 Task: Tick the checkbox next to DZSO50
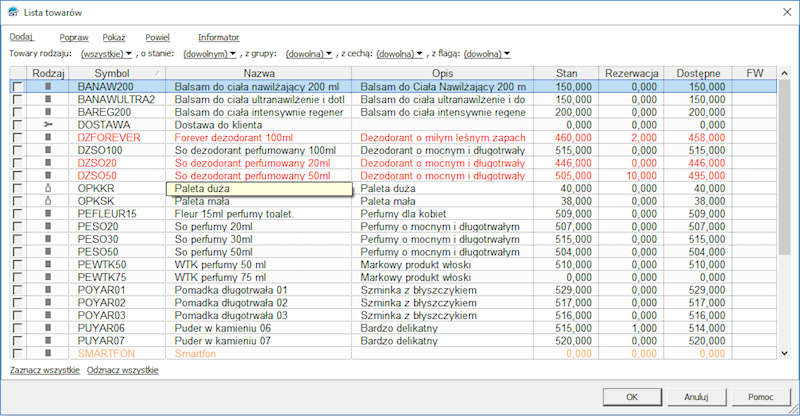coord(18,176)
